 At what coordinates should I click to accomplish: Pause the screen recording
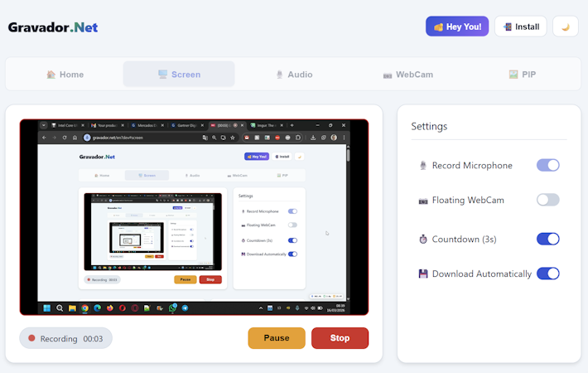click(277, 338)
